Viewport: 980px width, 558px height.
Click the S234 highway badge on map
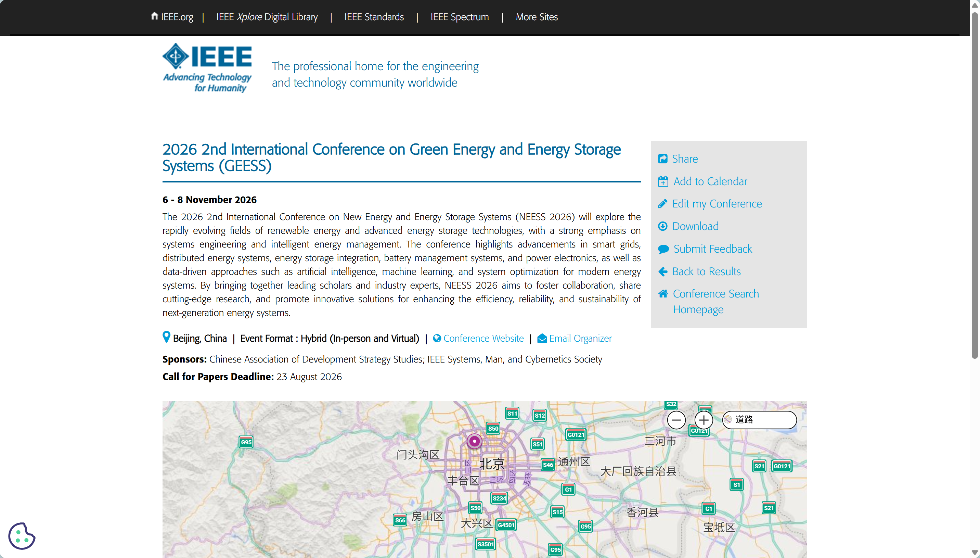pos(499,498)
